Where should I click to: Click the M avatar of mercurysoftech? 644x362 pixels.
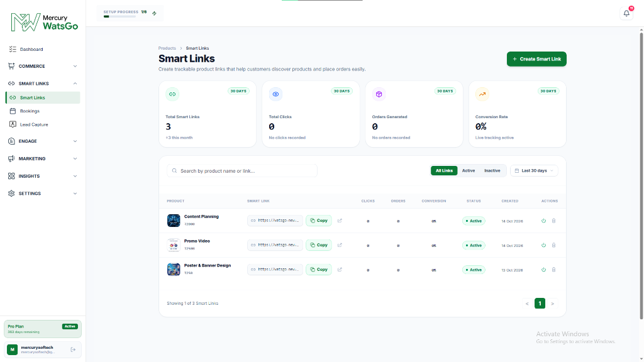tap(13, 349)
